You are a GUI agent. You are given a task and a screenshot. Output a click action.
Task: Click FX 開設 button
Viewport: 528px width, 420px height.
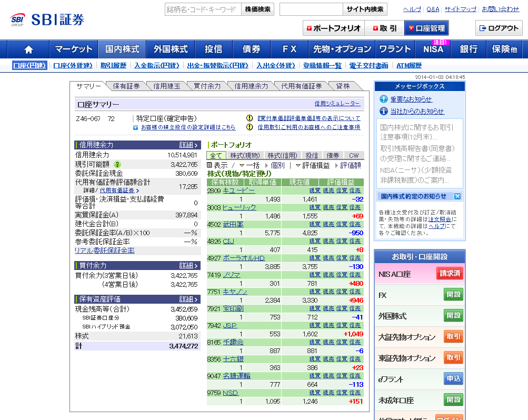(453, 294)
